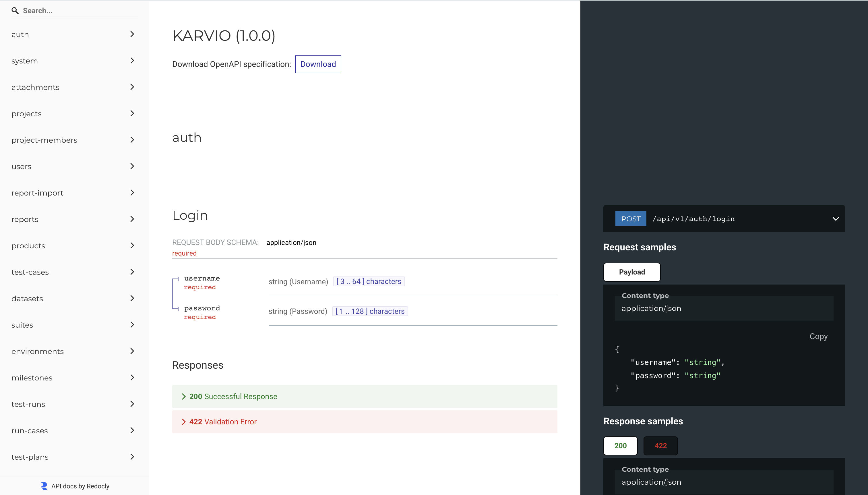Image resolution: width=868 pixels, height=495 pixels.
Task: Click the password property name
Action: (x=202, y=308)
